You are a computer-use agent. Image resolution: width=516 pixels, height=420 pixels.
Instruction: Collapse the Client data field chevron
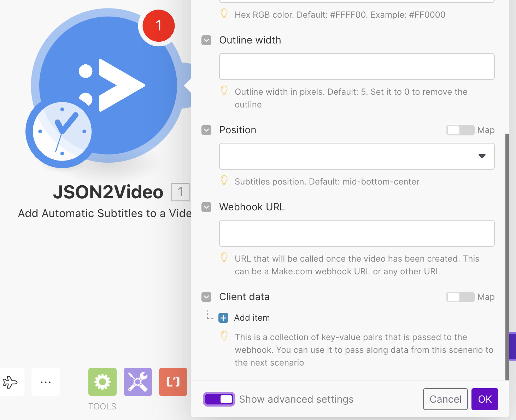(206, 297)
